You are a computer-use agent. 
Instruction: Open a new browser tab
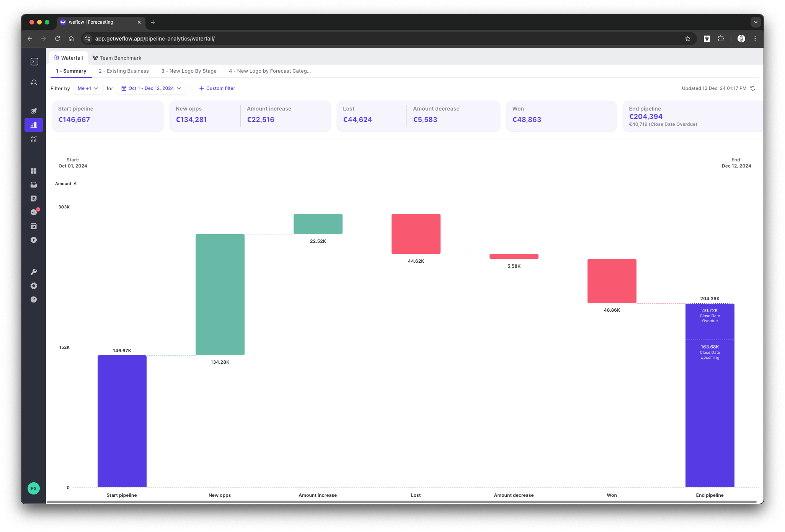tap(153, 22)
